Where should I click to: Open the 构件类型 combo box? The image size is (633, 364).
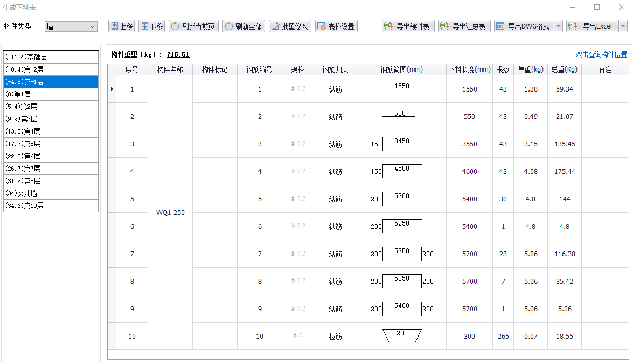click(71, 26)
